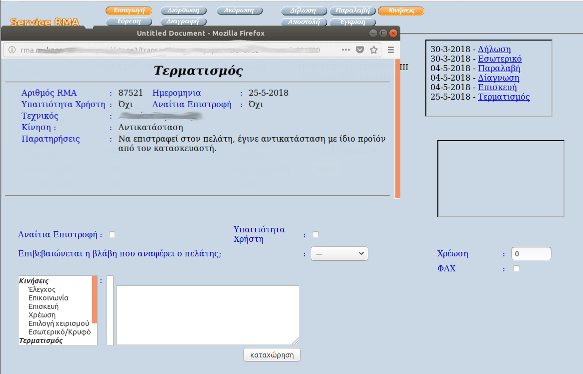Image resolution: width=583 pixels, height=374 pixels.
Task: Tick the Υπαιτιότητα Χρήστη checkbox
Action: [315, 234]
